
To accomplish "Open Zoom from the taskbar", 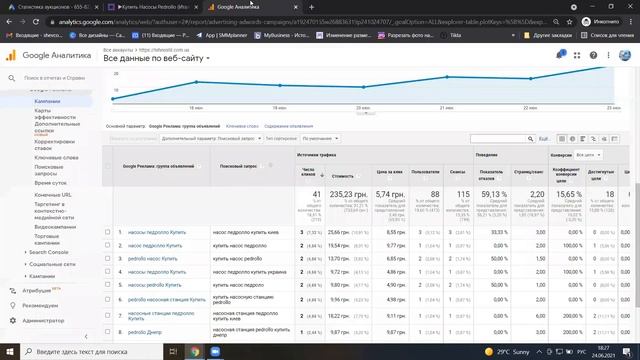I will point(215,351).
